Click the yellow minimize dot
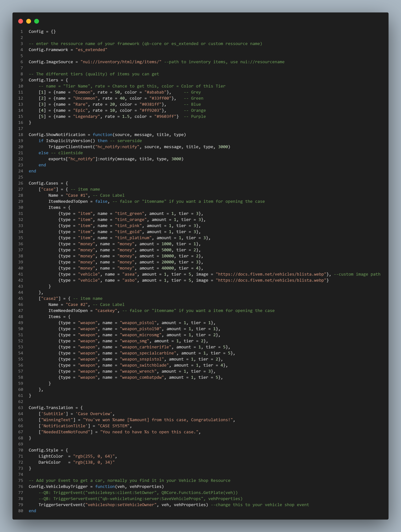The height and width of the screenshot is (532, 401). click(29, 21)
